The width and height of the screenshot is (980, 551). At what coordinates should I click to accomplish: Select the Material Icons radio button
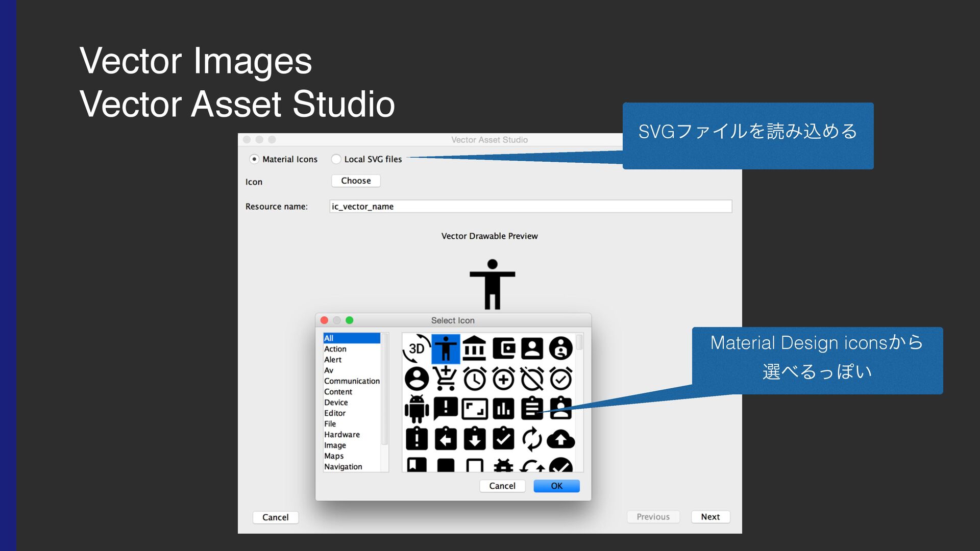254,159
